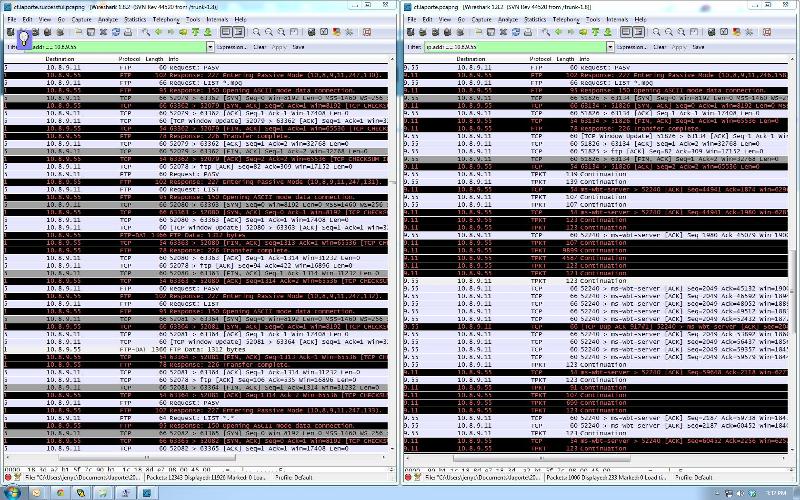Open Windows Start button
Image resolution: width=800 pixels, height=500 pixels.
11,493
